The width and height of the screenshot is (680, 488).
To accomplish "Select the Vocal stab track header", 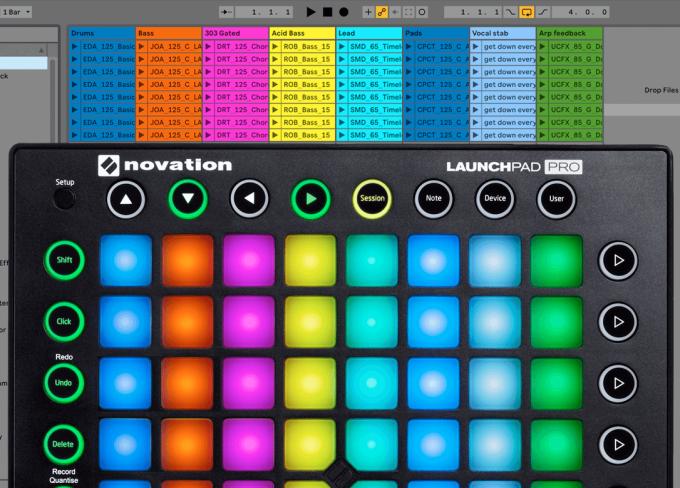I will coord(503,33).
